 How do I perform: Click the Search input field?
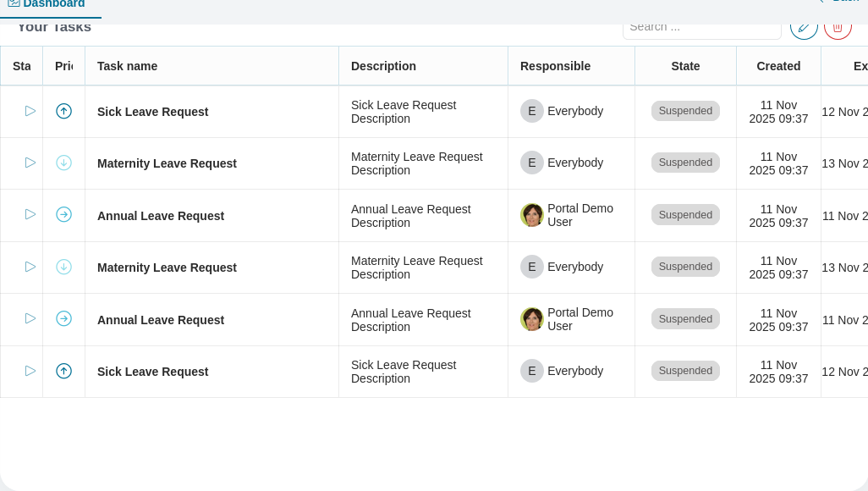pos(702,26)
